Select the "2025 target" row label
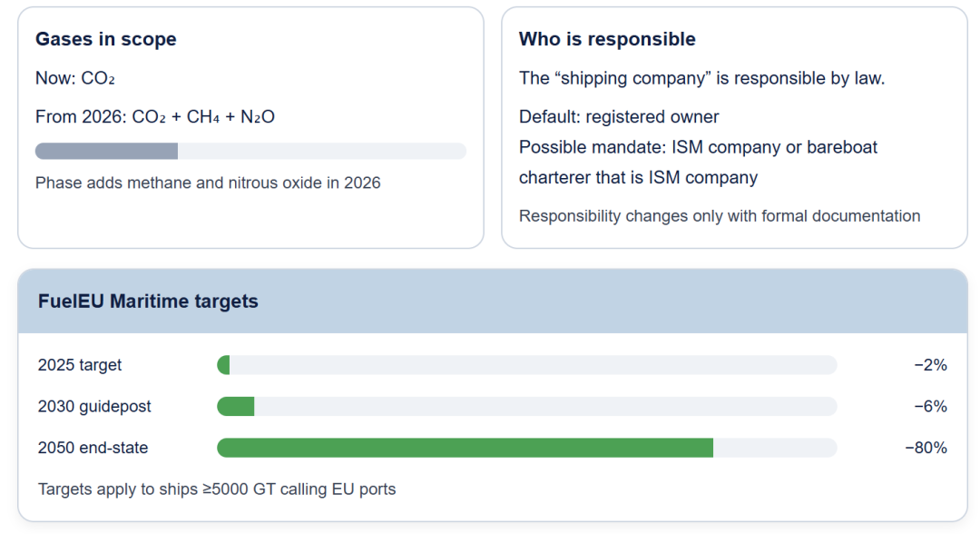The height and width of the screenshot is (534, 980). pos(80,365)
